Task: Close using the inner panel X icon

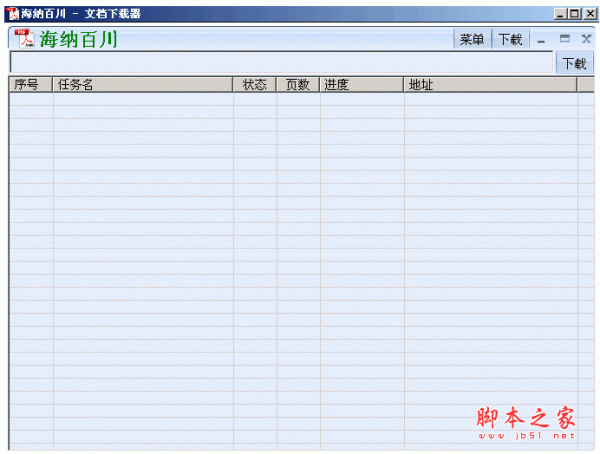Action: coord(586,39)
